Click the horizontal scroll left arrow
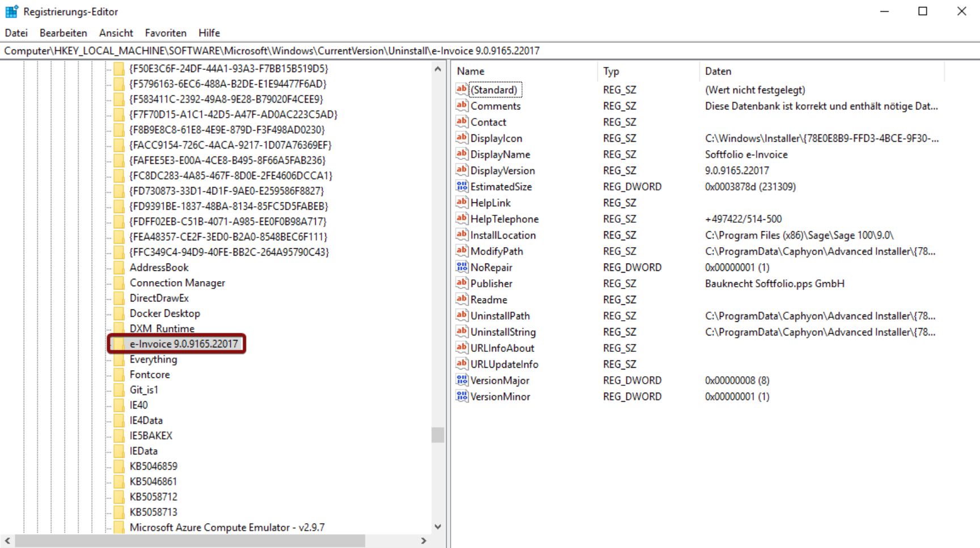Viewport: 980px width, 548px height. [x=7, y=541]
